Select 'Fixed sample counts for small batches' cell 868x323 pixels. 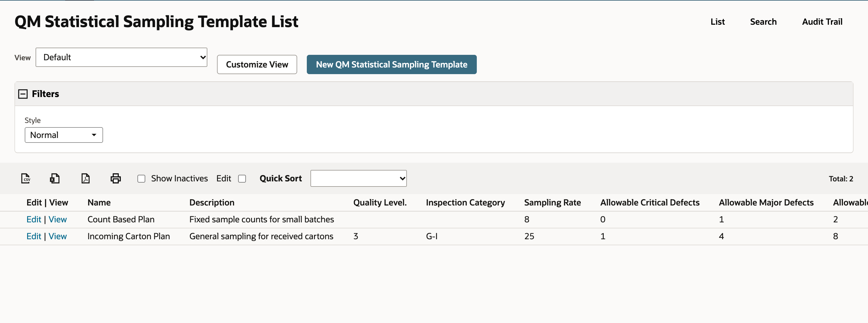[x=262, y=220]
